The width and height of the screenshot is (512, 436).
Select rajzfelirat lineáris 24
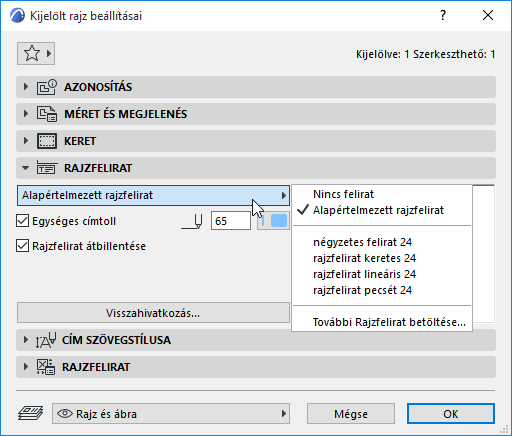coord(382,274)
